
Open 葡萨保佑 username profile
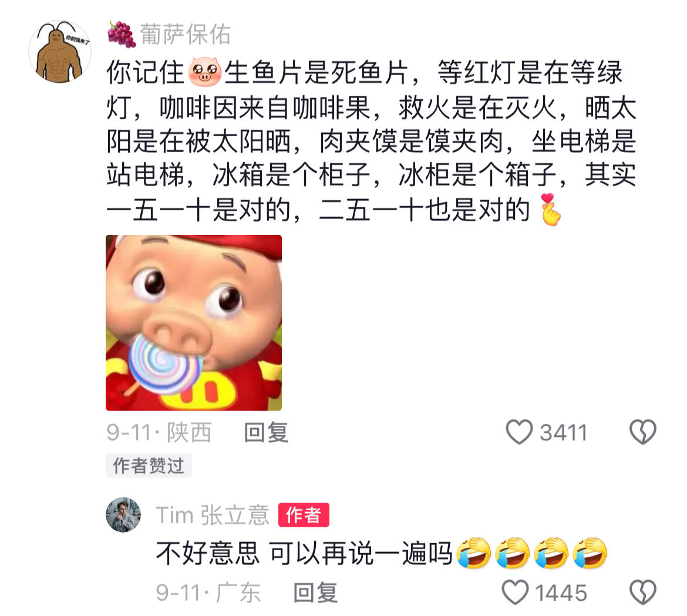[186, 34]
